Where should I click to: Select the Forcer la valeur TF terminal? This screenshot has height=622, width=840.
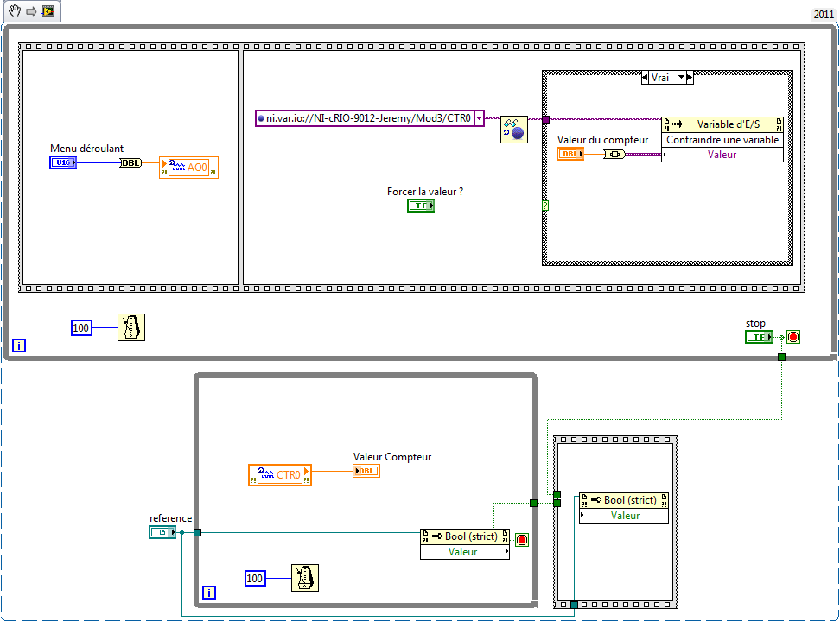coord(421,206)
